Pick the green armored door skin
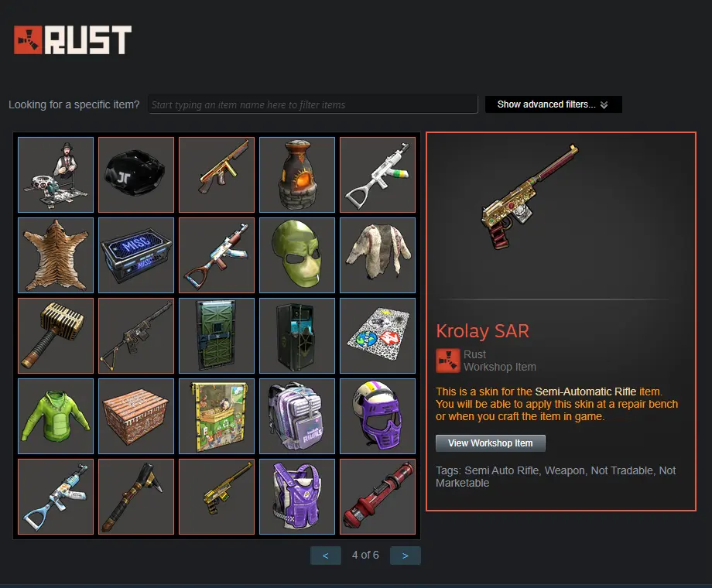The image size is (712, 588). (217, 336)
